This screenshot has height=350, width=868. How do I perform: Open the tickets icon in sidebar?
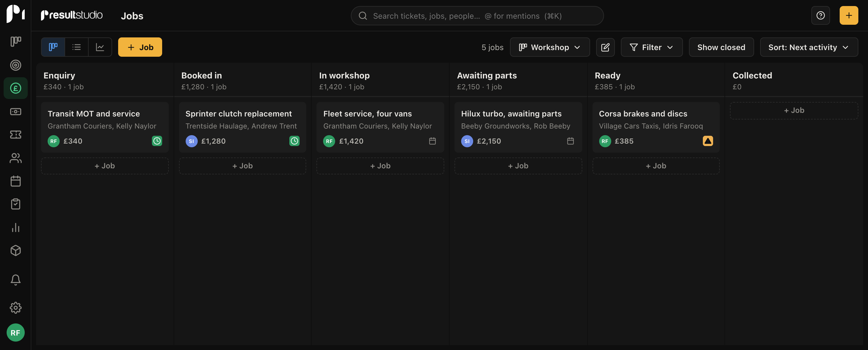[x=15, y=135]
